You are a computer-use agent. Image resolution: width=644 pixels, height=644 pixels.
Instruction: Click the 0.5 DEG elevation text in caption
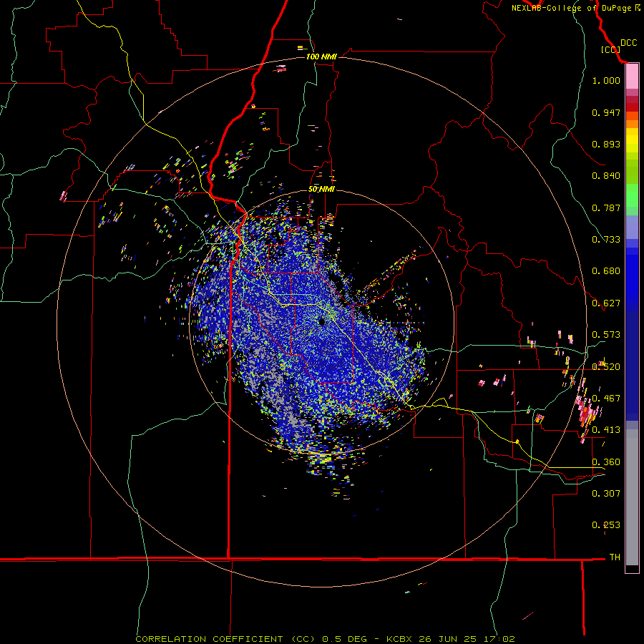point(343,639)
